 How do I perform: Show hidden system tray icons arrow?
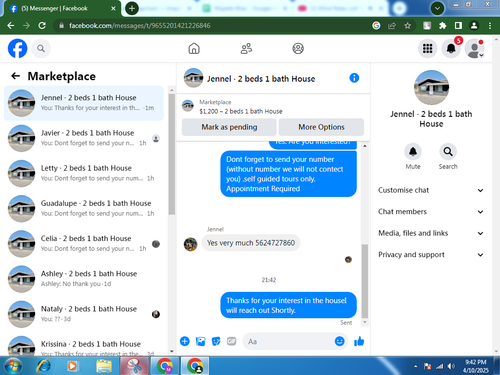tap(415, 366)
